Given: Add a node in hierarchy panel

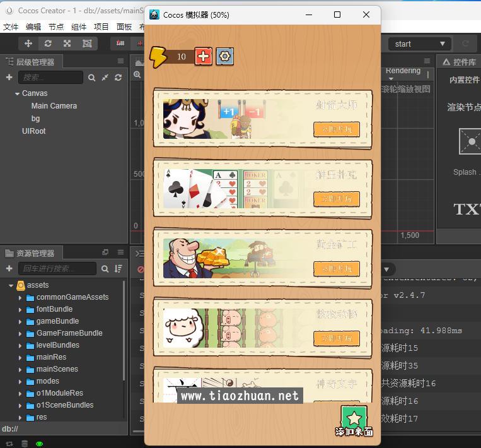Looking at the screenshot, I should [9, 78].
